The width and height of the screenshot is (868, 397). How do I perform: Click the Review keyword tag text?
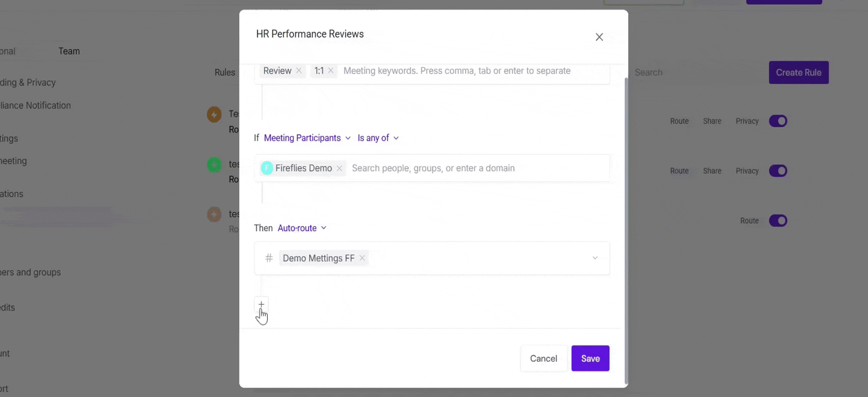coord(277,71)
